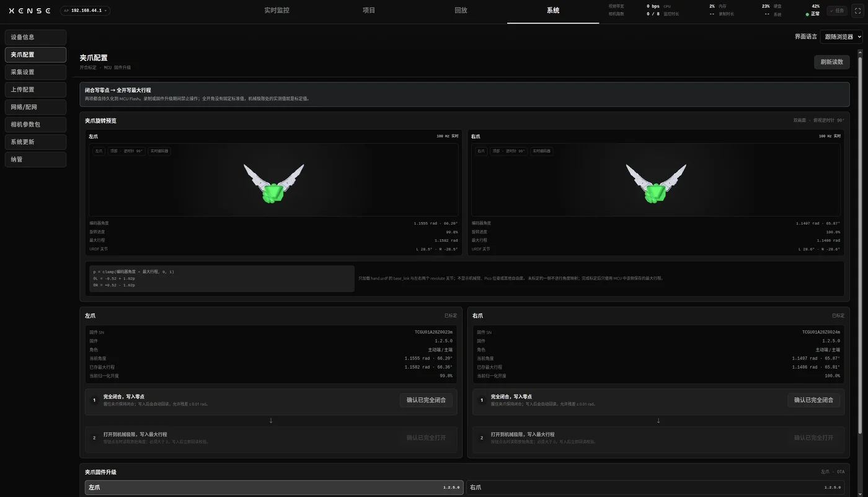Toggle fullscreen with the expand icon

(x=857, y=11)
